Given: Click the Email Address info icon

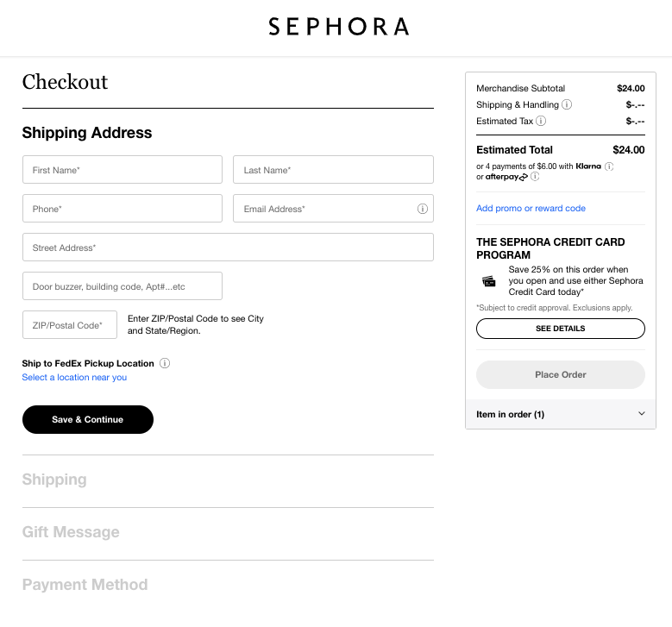Looking at the screenshot, I should pyautogui.click(x=423, y=209).
